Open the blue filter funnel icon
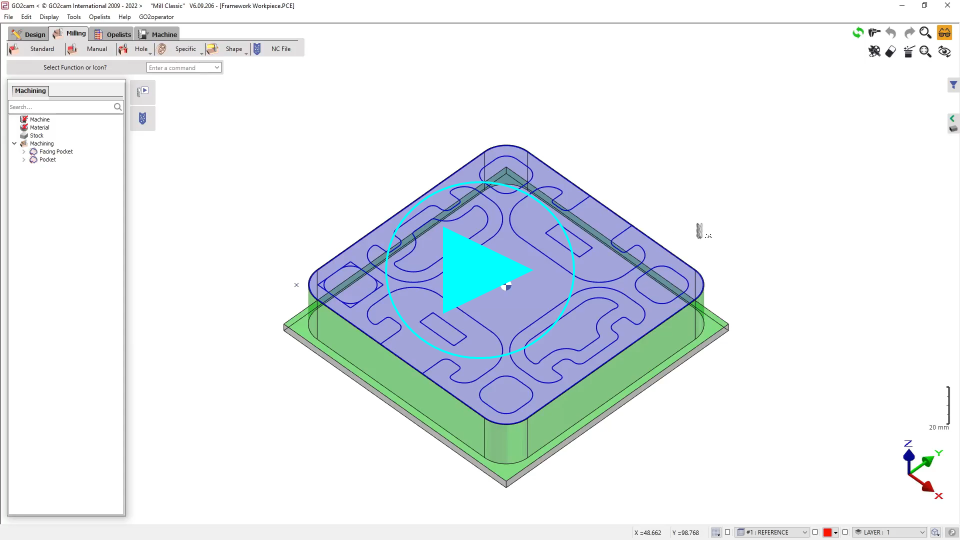960x540 pixels. pos(953,86)
